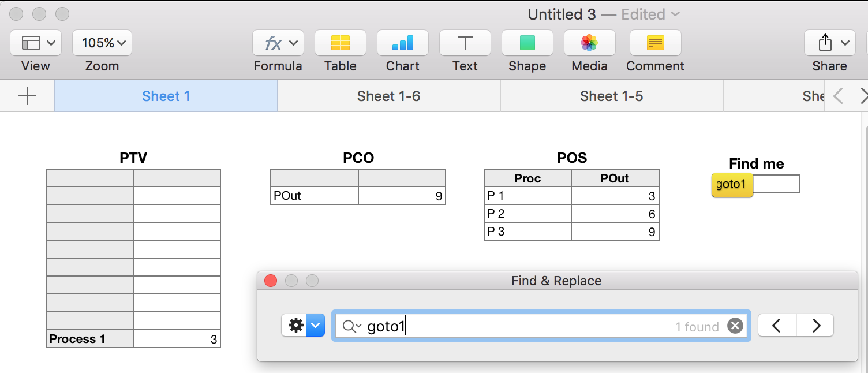Go to next search result

coord(815,326)
